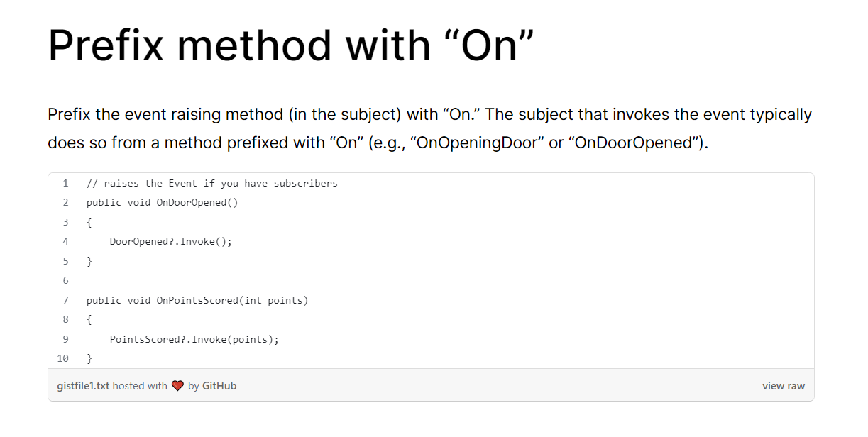The height and width of the screenshot is (437, 868).
Task: Select line number 9 in gist
Action: (65, 339)
